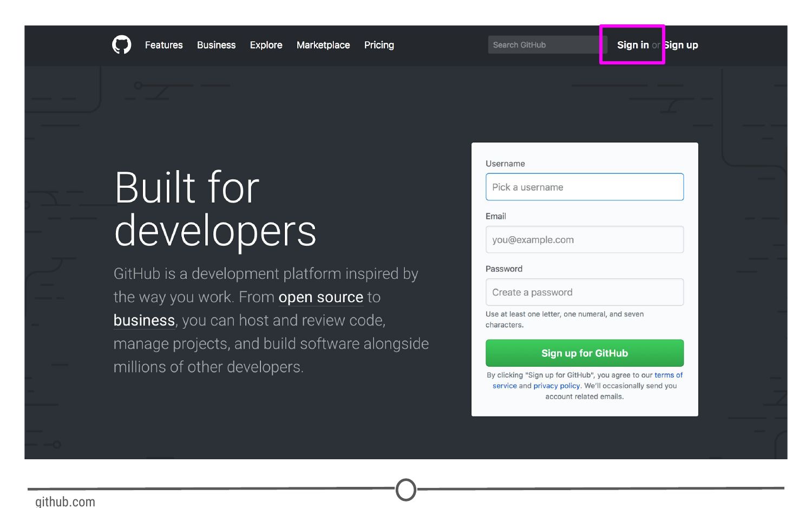
Task: Select Business in the top navigation bar
Action: [216, 45]
